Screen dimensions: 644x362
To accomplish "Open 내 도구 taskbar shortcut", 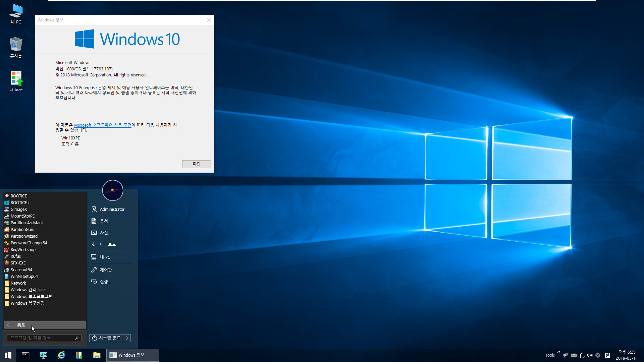I will click(x=79, y=355).
